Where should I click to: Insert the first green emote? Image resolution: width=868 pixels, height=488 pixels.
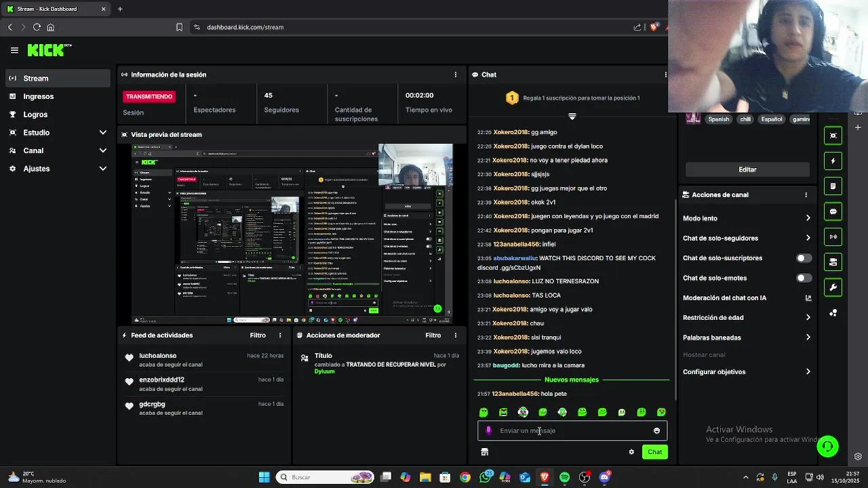click(484, 412)
